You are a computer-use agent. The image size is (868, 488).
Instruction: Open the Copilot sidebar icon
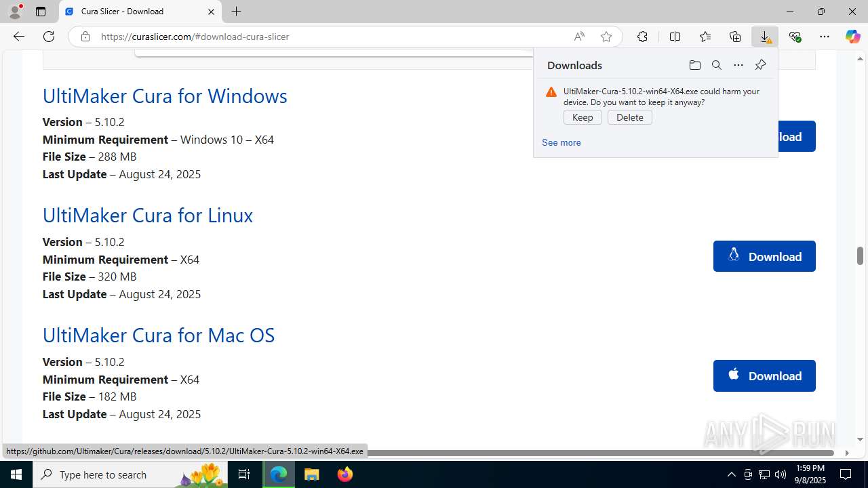(x=852, y=37)
